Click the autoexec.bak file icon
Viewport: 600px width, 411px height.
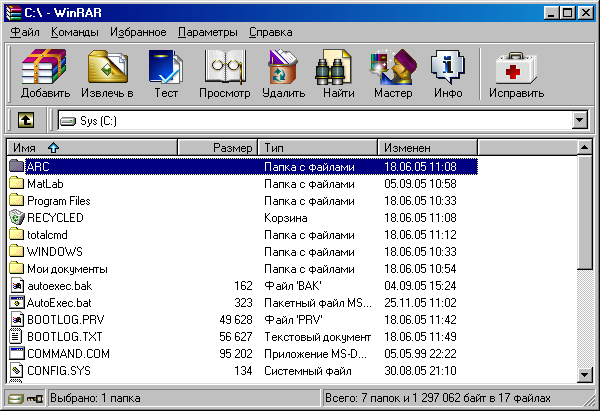(x=16, y=285)
